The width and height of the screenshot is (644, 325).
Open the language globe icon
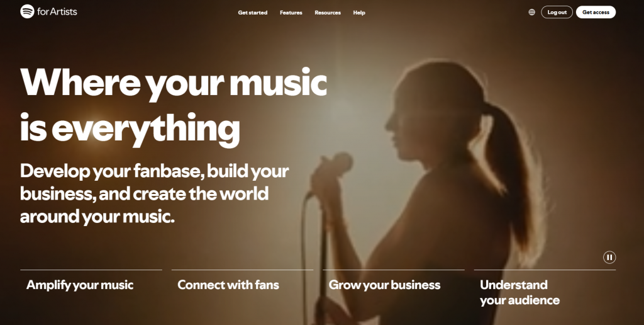point(531,13)
